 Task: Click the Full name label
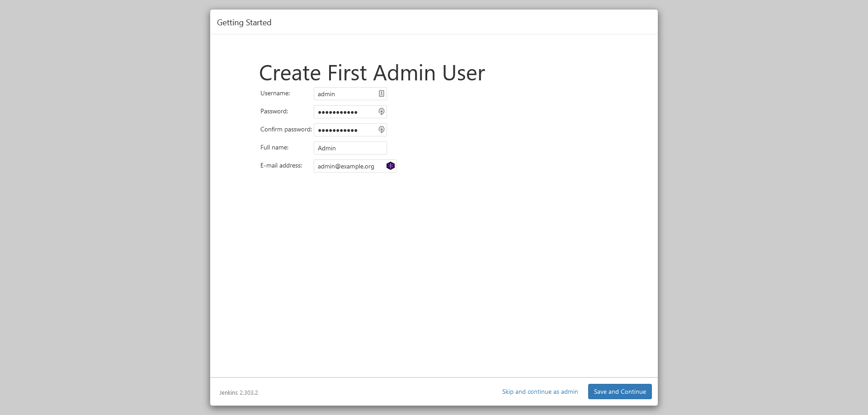(x=274, y=147)
